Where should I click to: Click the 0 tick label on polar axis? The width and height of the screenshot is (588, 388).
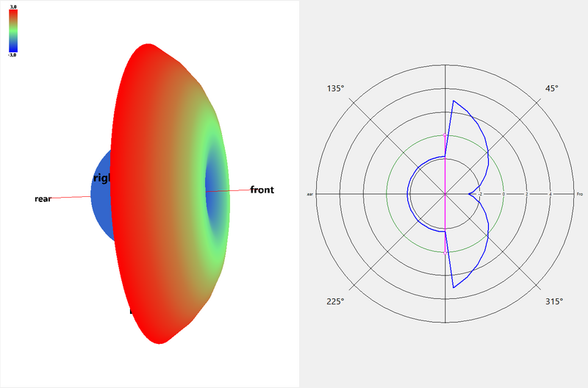[503, 194]
